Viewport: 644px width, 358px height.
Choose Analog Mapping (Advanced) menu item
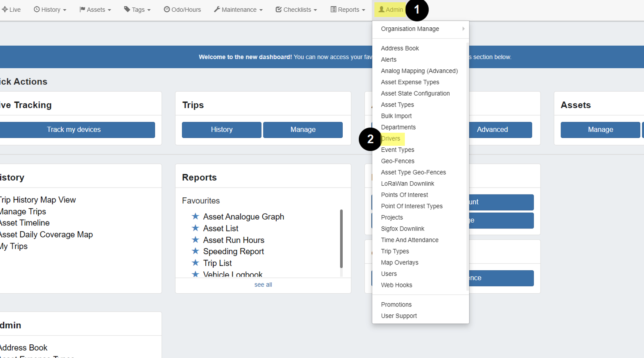(x=419, y=71)
